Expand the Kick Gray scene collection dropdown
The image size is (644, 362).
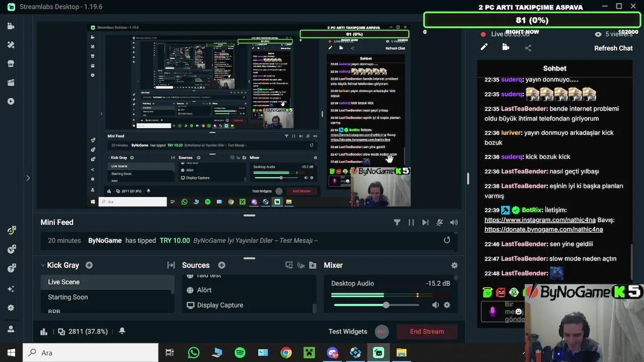coord(43,265)
